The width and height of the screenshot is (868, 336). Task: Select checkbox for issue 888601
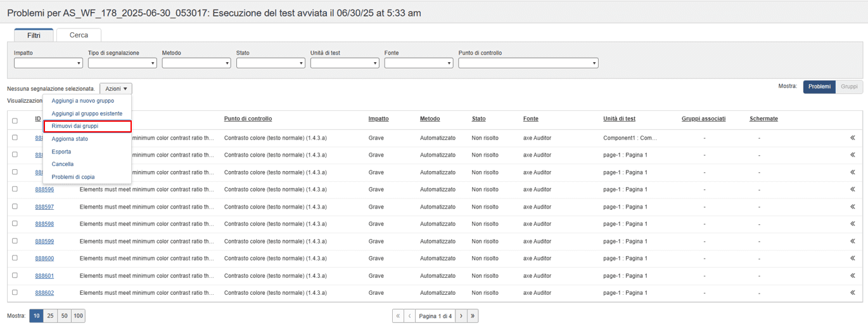tap(15, 275)
